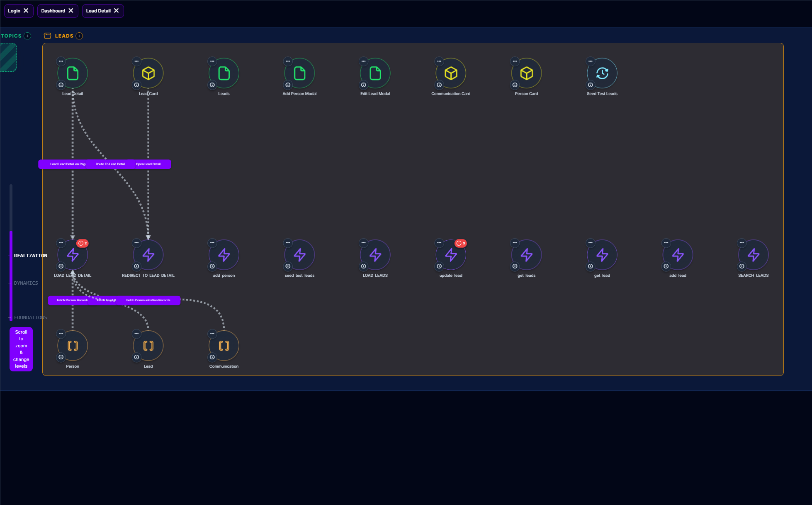Open the update_lead node's red badge (3)
812x505 pixels.
tap(461, 244)
